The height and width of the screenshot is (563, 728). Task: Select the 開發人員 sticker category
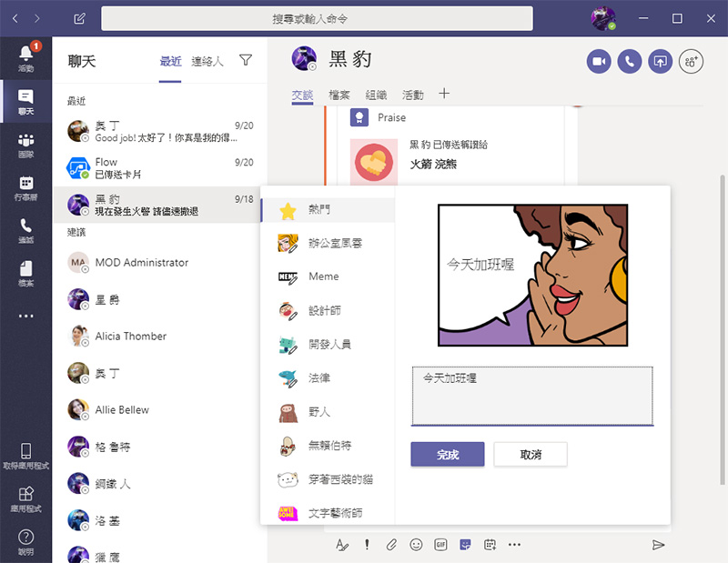tap(328, 345)
